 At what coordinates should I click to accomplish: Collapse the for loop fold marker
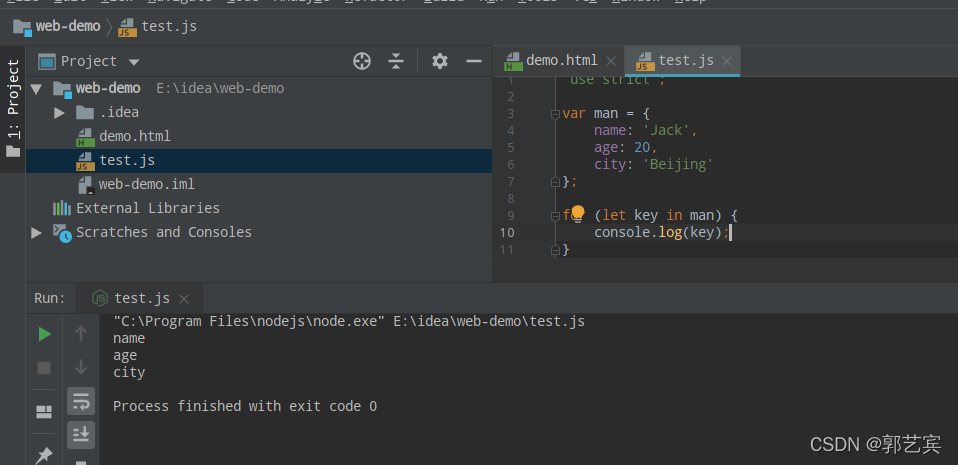point(555,216)
